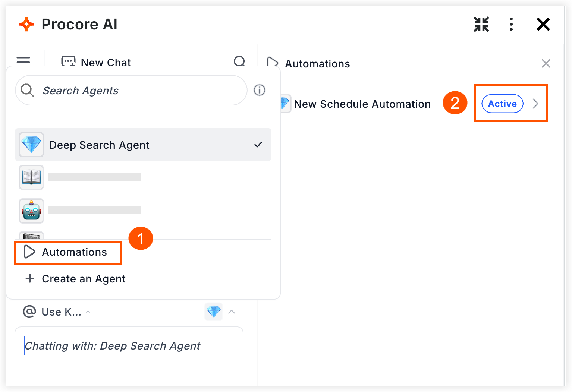572x392 pixels.
Task: Click the search icon next to New Chat
Action: 239,61
